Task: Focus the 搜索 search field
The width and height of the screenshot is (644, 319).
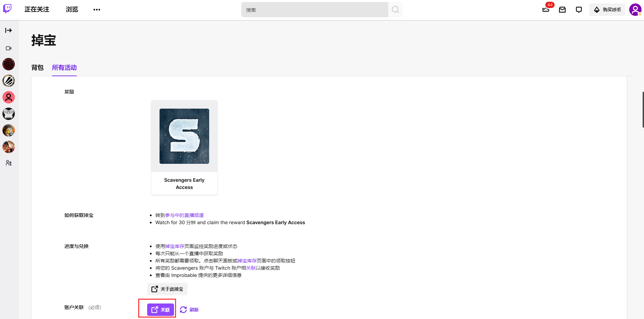Action: pos(315,10)
